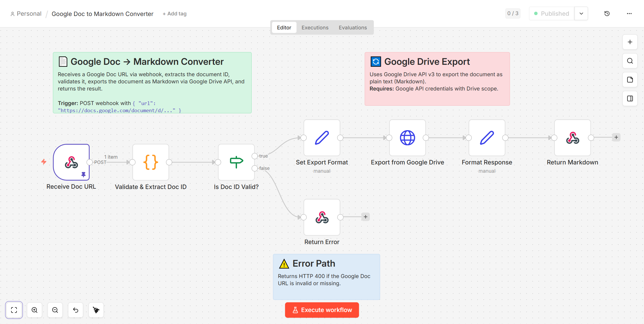Tidy up the workflow with the broom icon
The image size is (644, 324).
(96, 310)
